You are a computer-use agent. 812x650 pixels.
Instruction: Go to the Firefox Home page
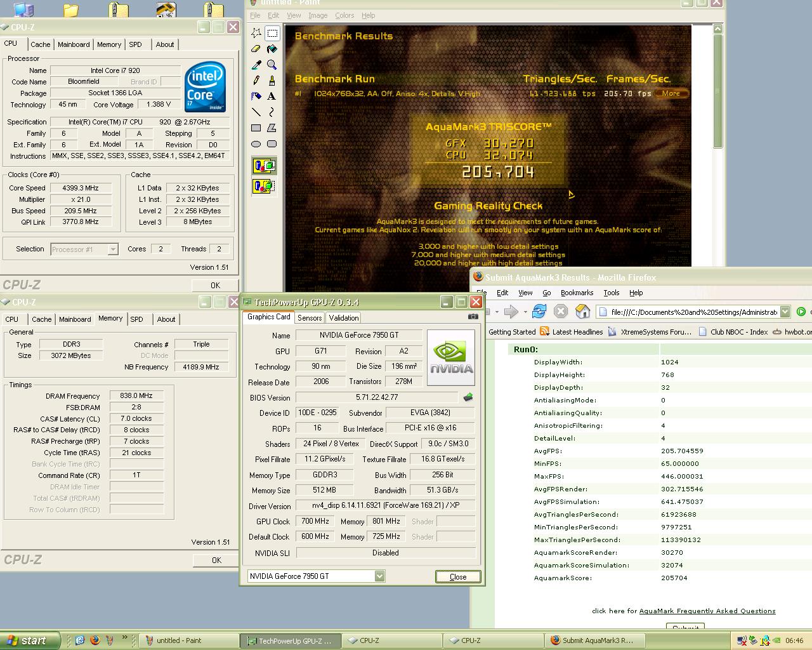point(583,311)
